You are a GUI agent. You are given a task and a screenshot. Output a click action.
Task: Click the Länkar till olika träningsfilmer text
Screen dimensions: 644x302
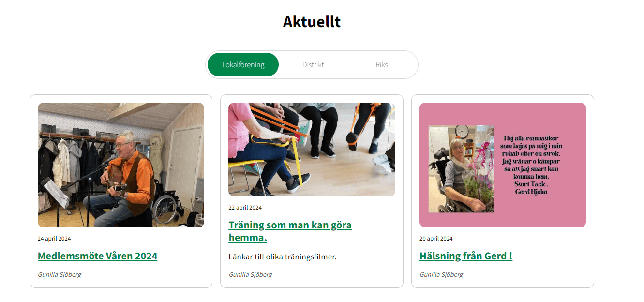pyautogui.click(x=282, y=257)
